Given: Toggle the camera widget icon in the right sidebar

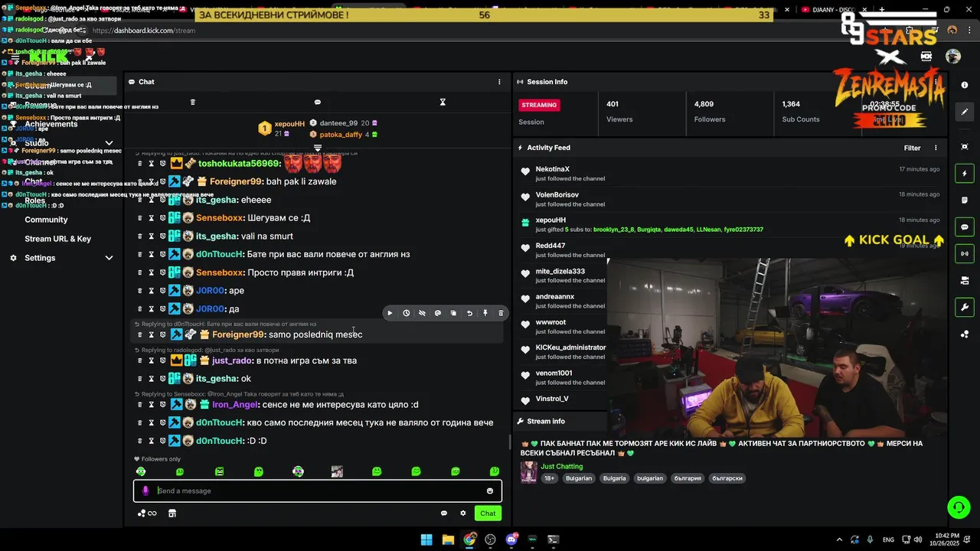Looking at the screenshot, I should pos(965,280).
